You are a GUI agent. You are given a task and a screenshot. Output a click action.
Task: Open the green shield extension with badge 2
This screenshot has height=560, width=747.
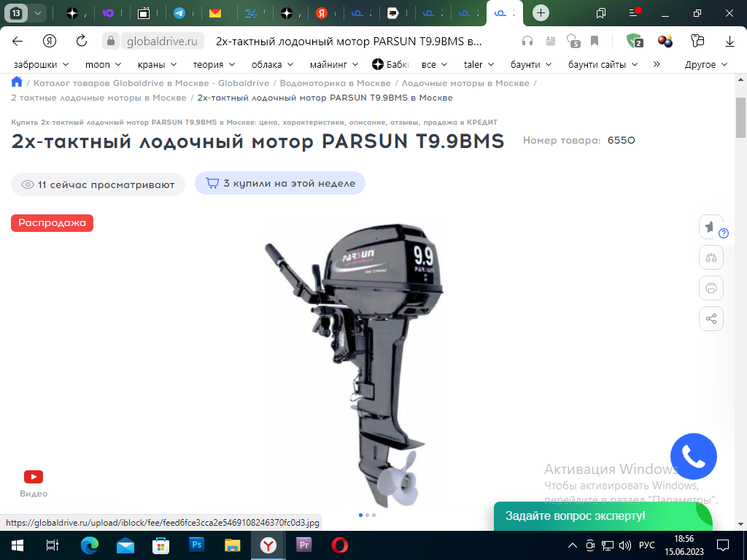635,41
